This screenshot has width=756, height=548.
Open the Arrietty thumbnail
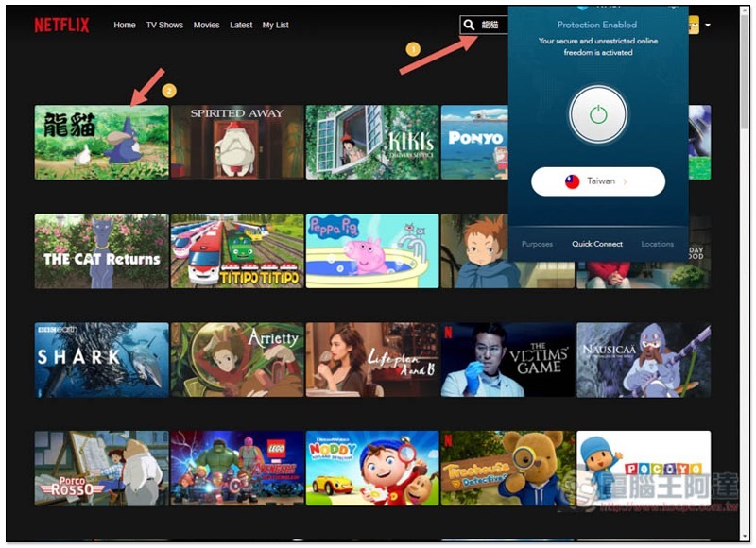[x=237, y=360]
